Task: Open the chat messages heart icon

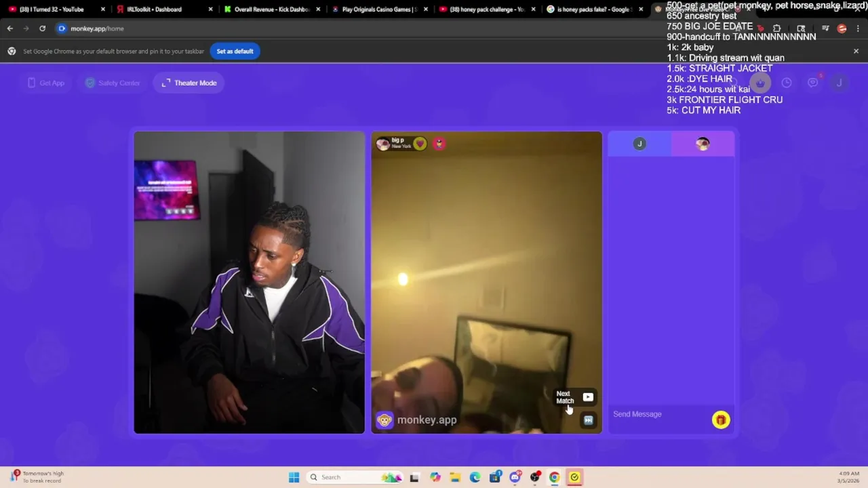Action: (813, 83)
